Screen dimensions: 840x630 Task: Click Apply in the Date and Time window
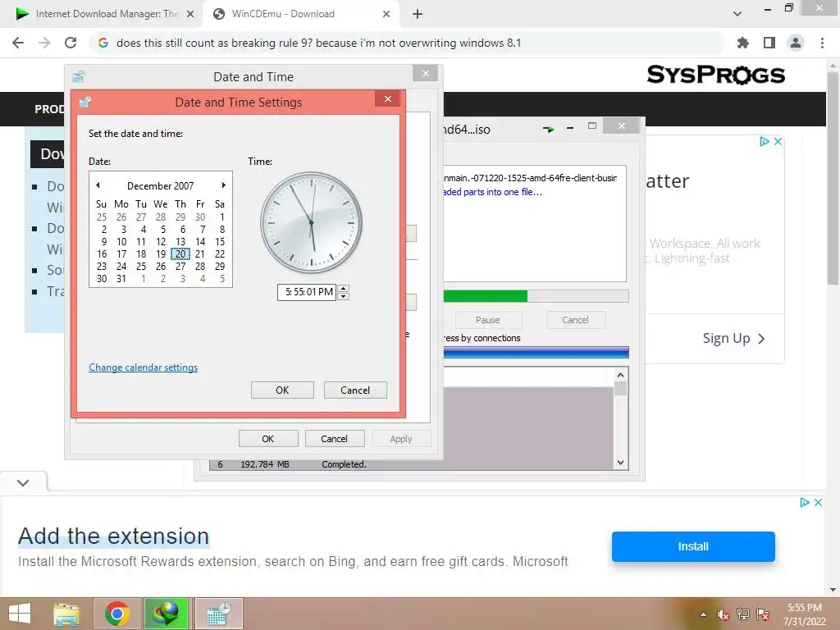click(400, 439)
